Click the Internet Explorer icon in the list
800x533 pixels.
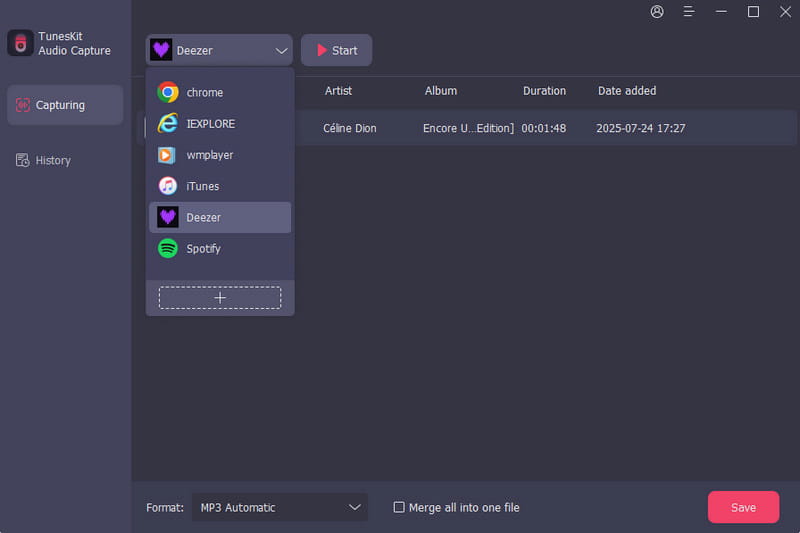pos(167,123)
